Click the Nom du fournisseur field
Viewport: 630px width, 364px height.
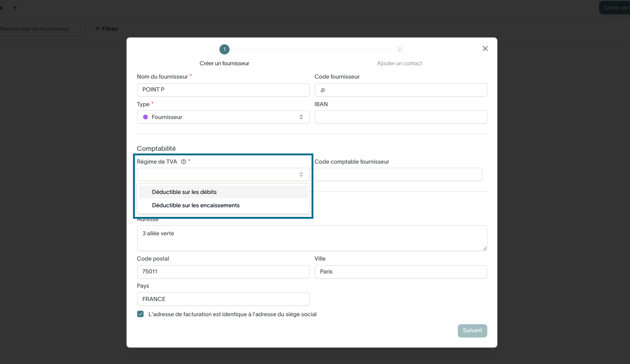(223, 90)
